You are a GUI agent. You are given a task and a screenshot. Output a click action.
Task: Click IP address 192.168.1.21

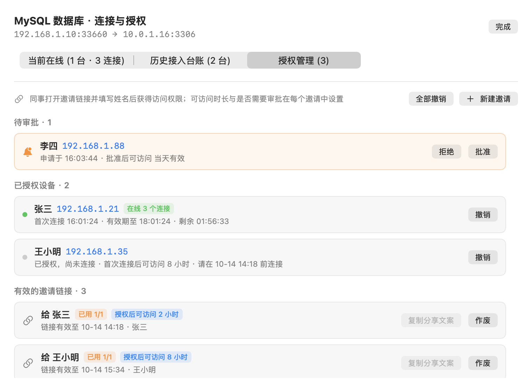pos(87,209)
